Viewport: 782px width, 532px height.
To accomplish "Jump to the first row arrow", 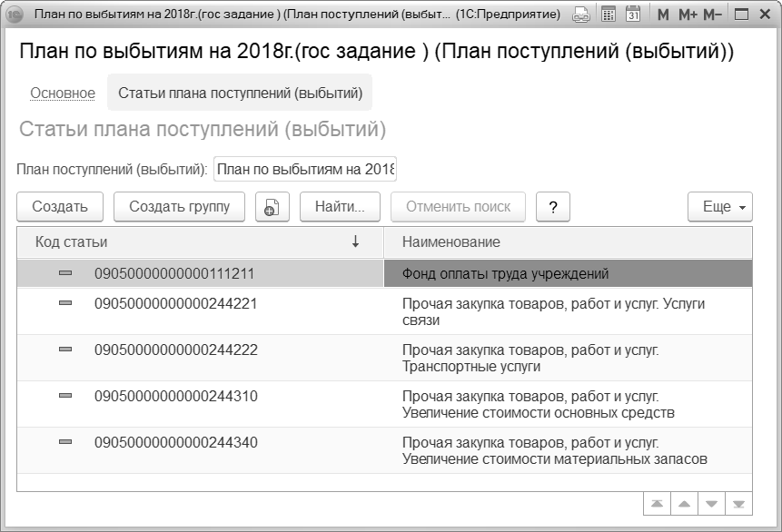I will coord(658,504).
